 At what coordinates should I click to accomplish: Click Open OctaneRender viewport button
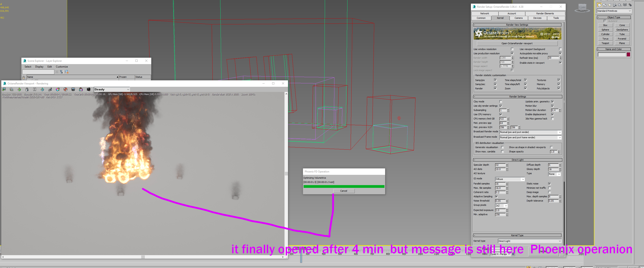pos(517,43)
